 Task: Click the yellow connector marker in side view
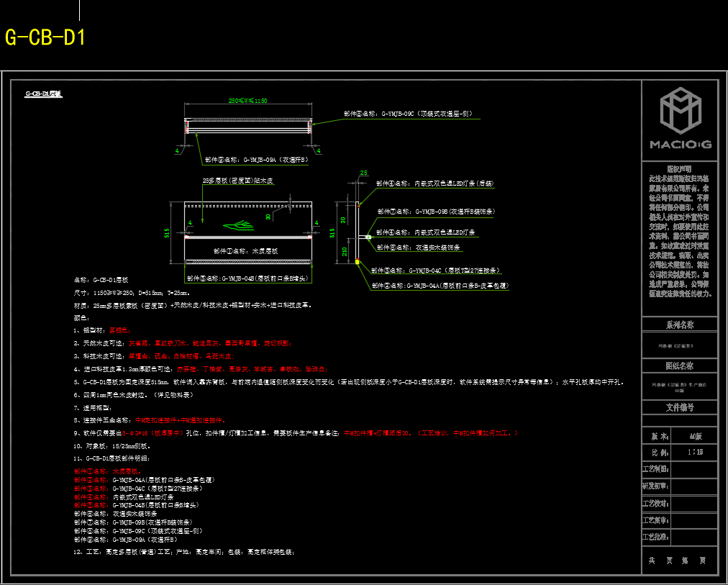[358, 261]
